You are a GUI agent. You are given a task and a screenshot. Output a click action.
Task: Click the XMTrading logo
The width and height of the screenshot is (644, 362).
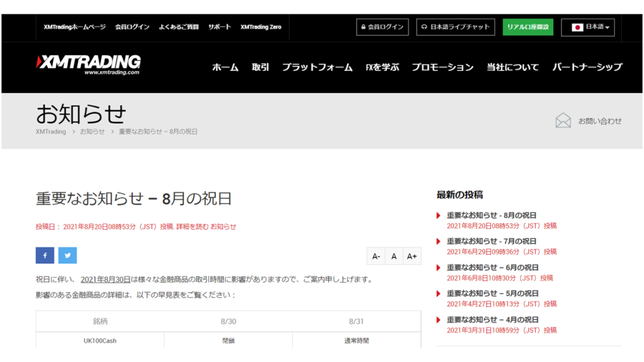[88, 65]
